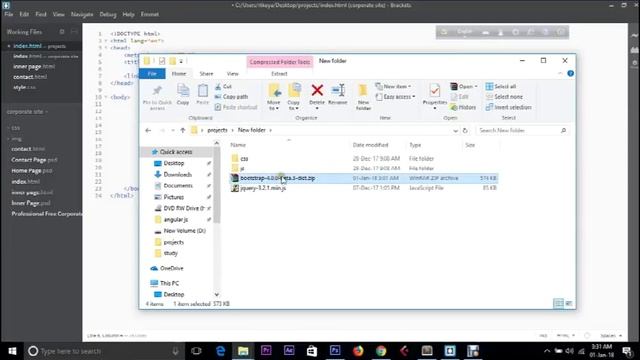Open the Copy to dropdown

[293, 105]
